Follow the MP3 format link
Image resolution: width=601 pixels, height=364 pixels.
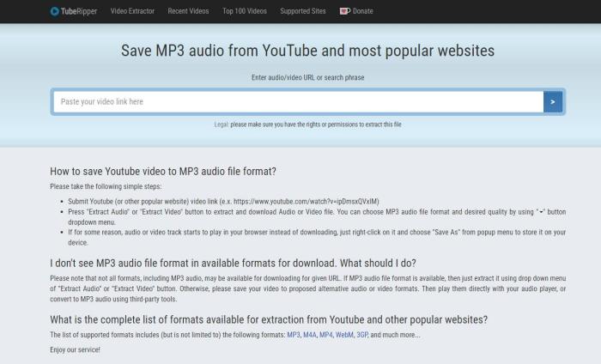[x=294, y=335]
